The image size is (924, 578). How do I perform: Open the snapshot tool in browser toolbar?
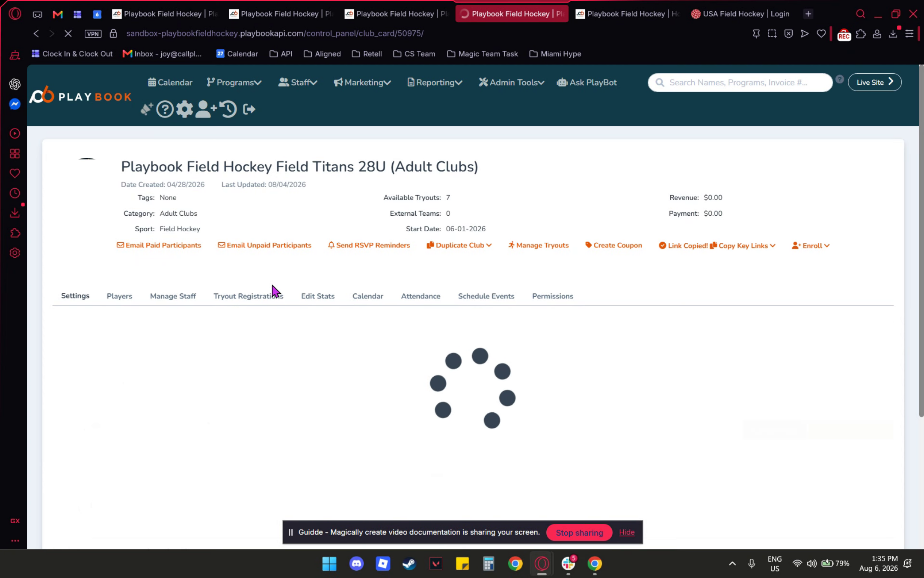pos(772,33)
